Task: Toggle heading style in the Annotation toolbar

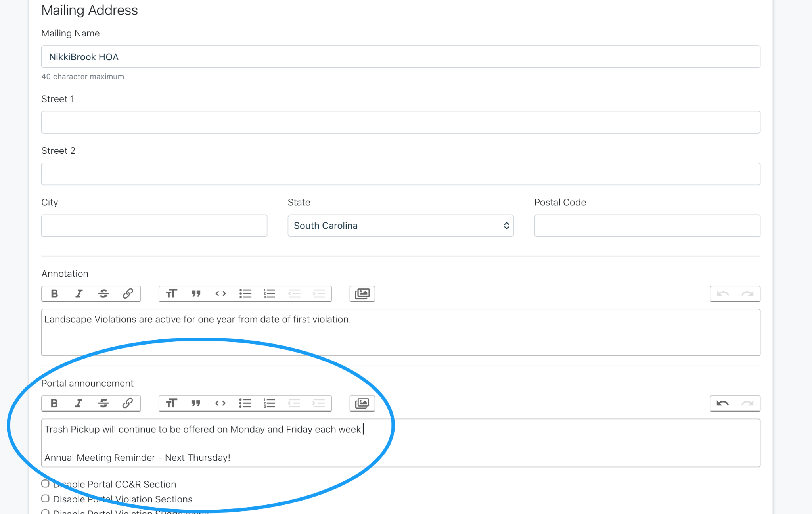Action: click(171, 294)
